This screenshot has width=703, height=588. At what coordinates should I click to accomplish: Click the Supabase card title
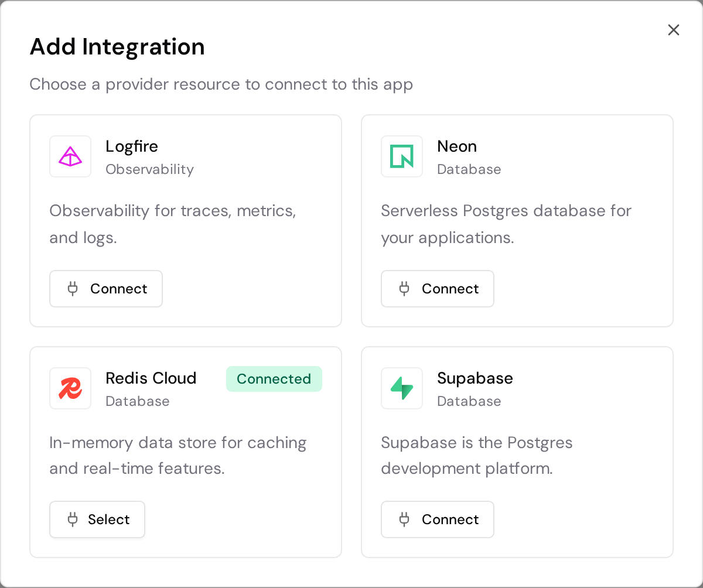pos(475,378)
